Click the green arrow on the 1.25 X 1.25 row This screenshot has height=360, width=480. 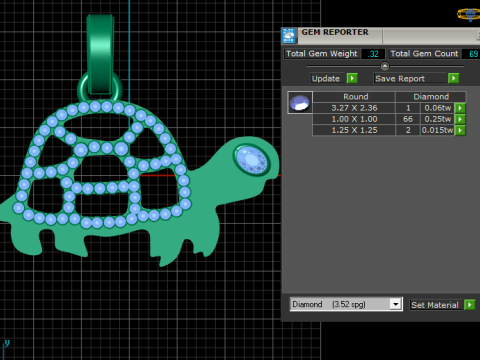point(460,130)
